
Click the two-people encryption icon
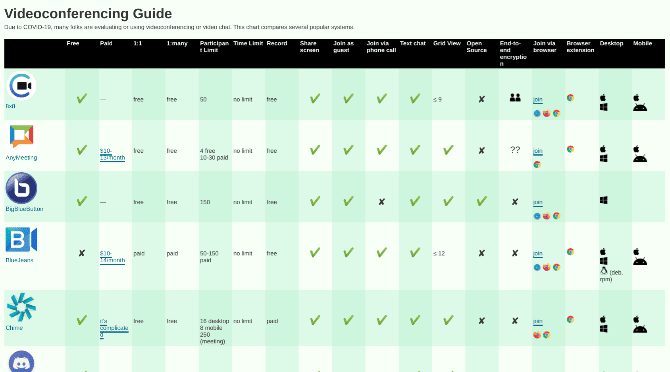pos(515,98)
